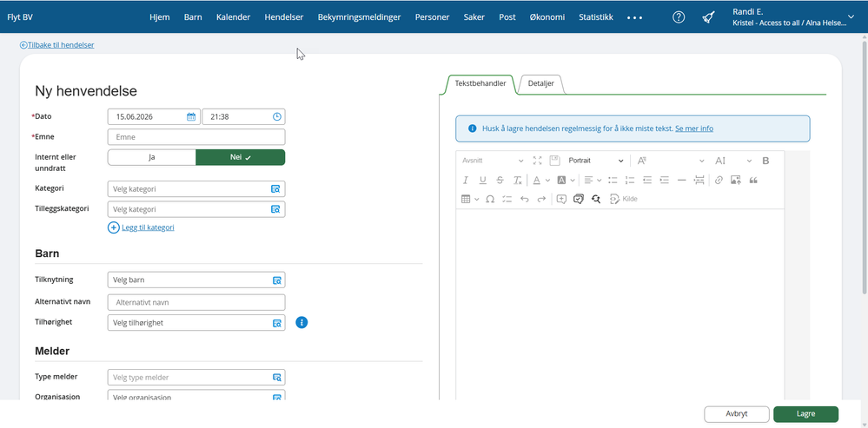
Task: Insert a horizontal line
Action: tap(681, 180)
